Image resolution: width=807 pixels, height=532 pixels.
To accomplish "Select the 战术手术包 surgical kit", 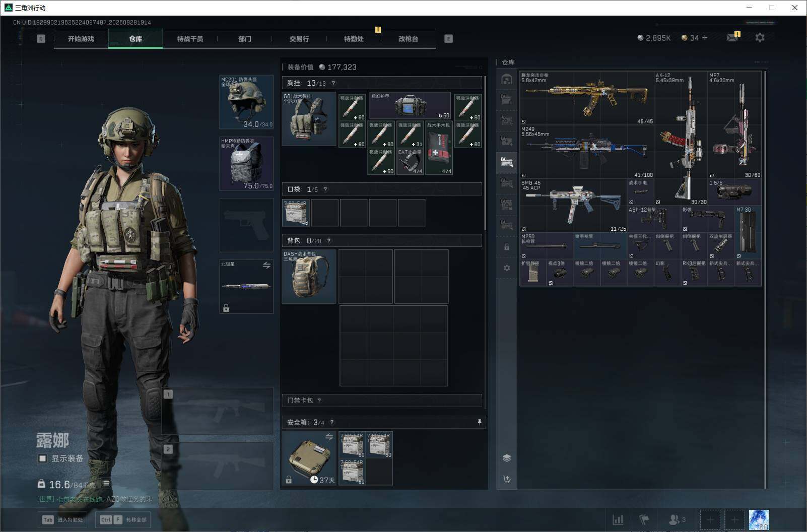I will pos(439,148).
